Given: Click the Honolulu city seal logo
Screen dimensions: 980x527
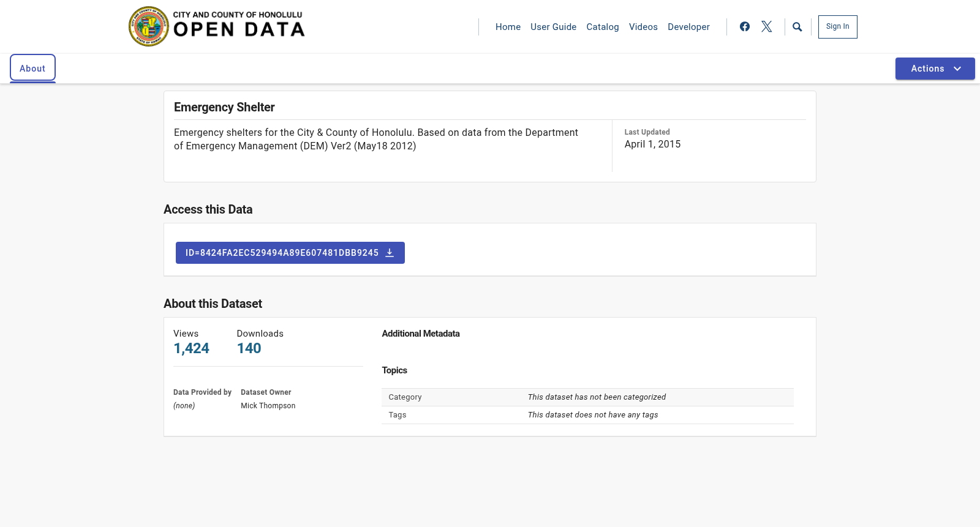Looking at the screenshot, I should point(149,26).
